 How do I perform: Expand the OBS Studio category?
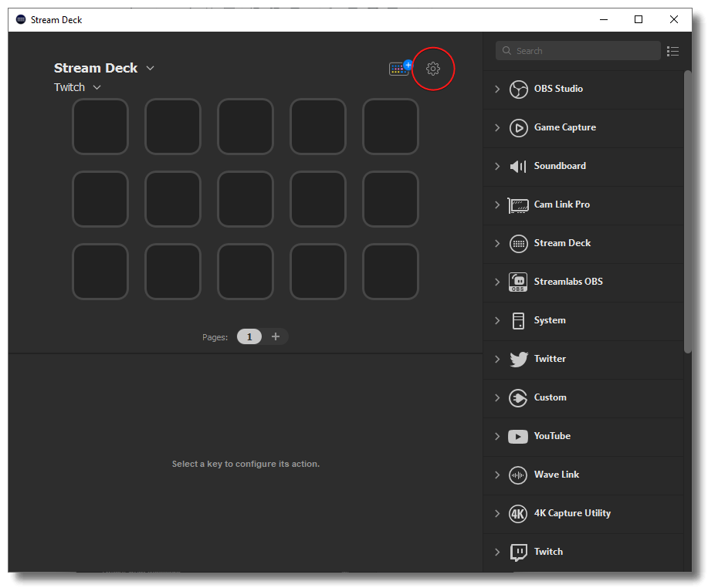pos(497,89)
